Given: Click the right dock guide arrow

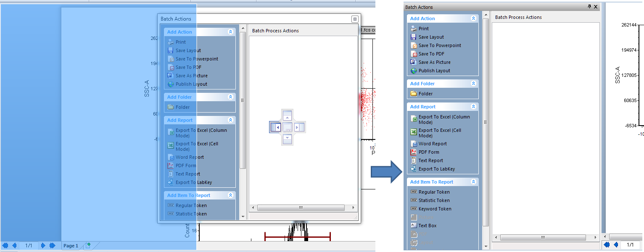Looking at the screenshot, I should coord(299,127).
